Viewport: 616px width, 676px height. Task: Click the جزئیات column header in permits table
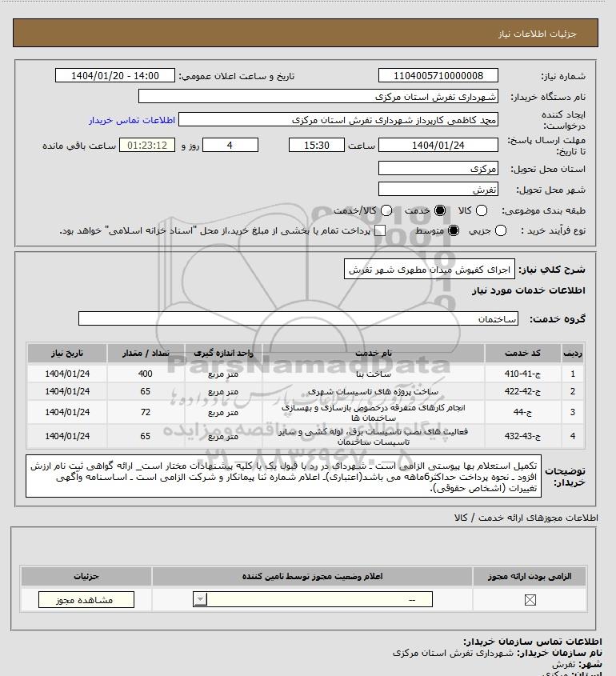tap(86, 577)
